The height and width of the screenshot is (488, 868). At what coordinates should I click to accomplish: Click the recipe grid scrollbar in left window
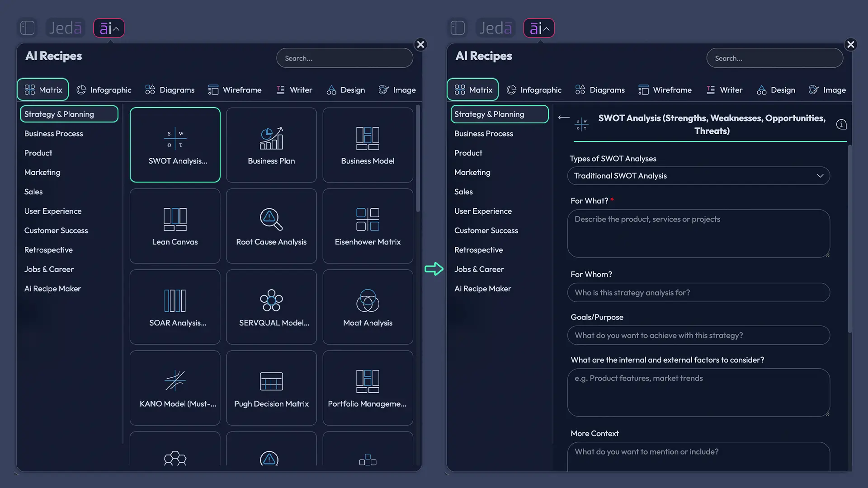pos(418,159)
